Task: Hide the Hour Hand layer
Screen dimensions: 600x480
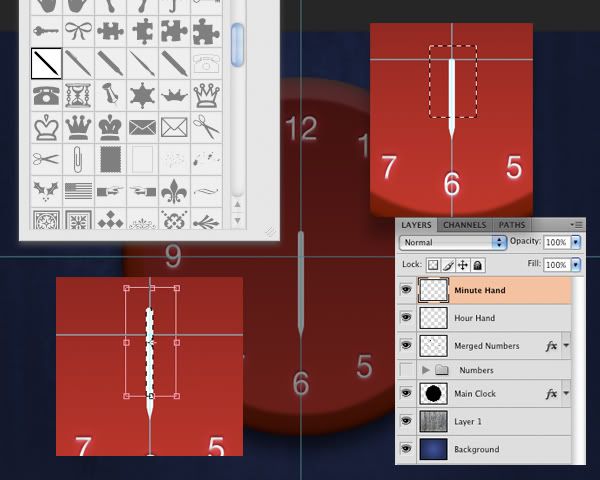Action: (406, 318)
